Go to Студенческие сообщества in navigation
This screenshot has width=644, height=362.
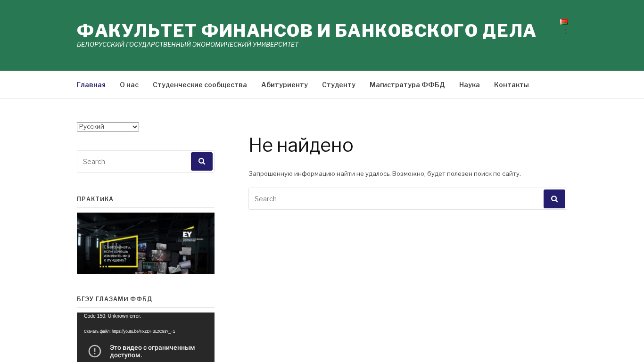pos(200,85)
